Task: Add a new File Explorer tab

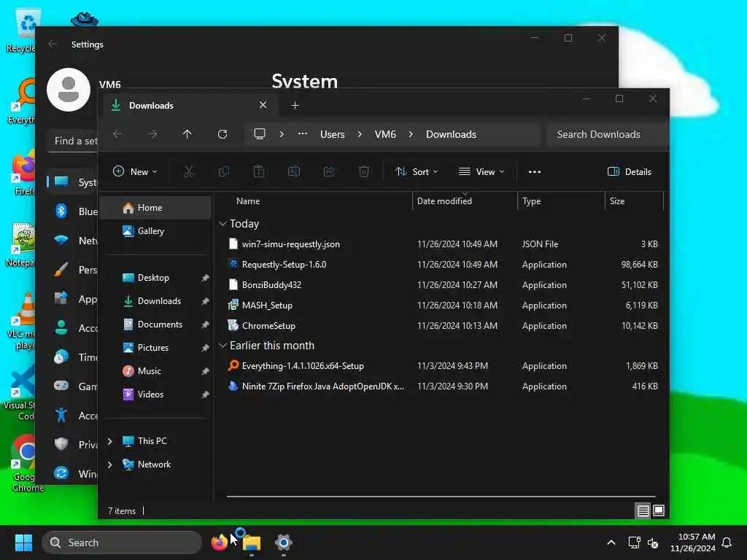Action: pyautogui.click(x=295, y=106)
